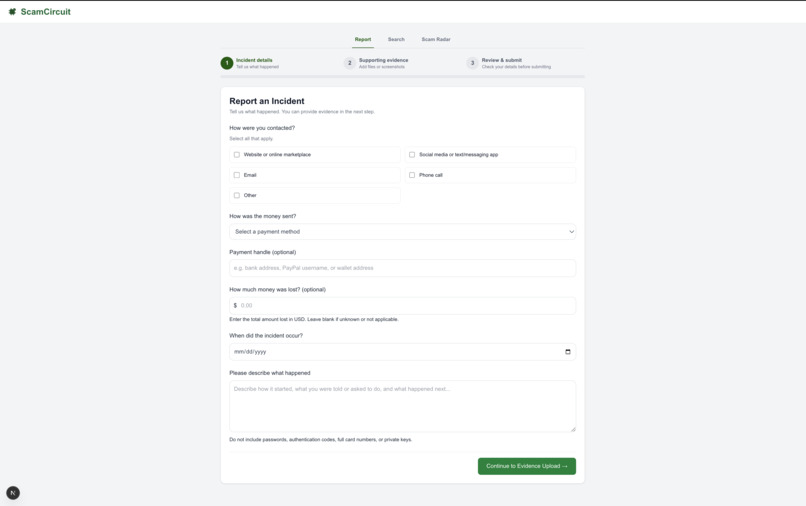Switch to the Report tab

tap(362, 39)
